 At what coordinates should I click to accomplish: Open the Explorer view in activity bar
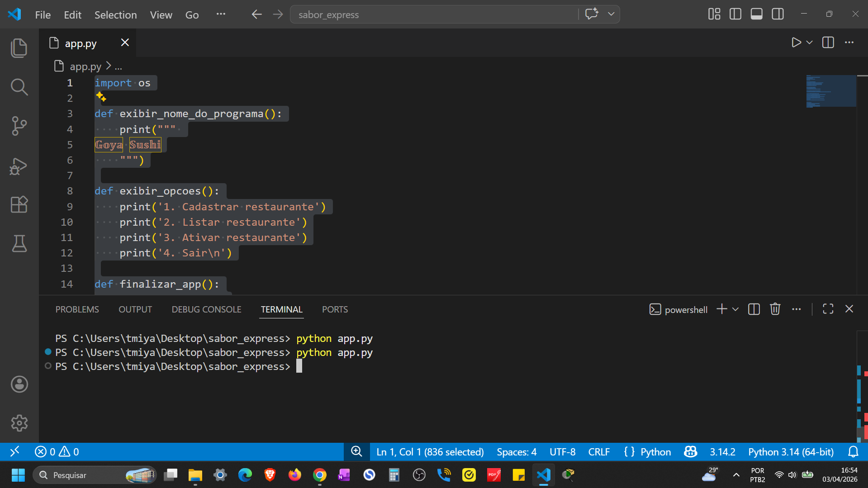(x=19, y=48)
